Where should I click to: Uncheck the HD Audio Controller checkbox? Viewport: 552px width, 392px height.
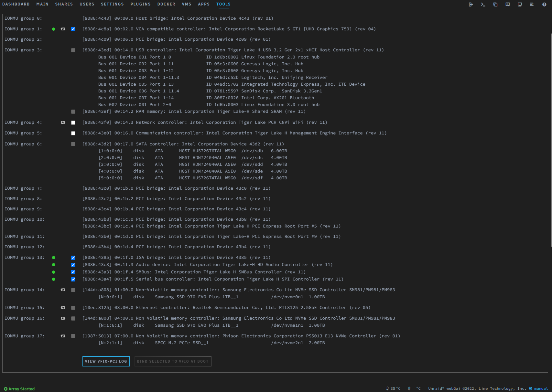tap(73, 265)
